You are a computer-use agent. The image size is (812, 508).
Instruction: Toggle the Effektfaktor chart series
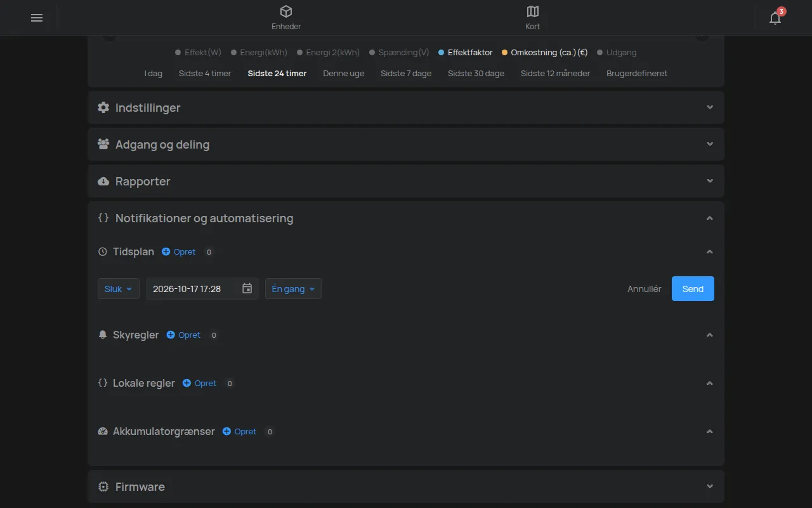point(465,53)
